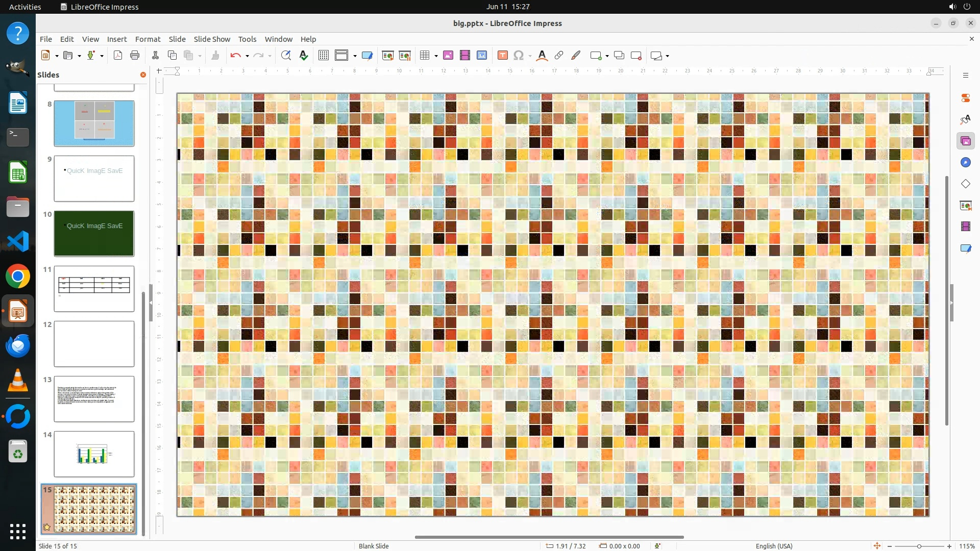Insert an image using the toolbar icon
The image size is (980, 551).
pyautogui.click(x=448, y=56)
